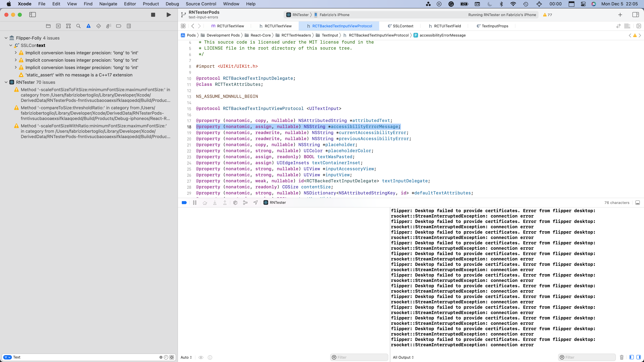Pause execution of RNTester
Screen dimensions: 644x362
(195, 203)
